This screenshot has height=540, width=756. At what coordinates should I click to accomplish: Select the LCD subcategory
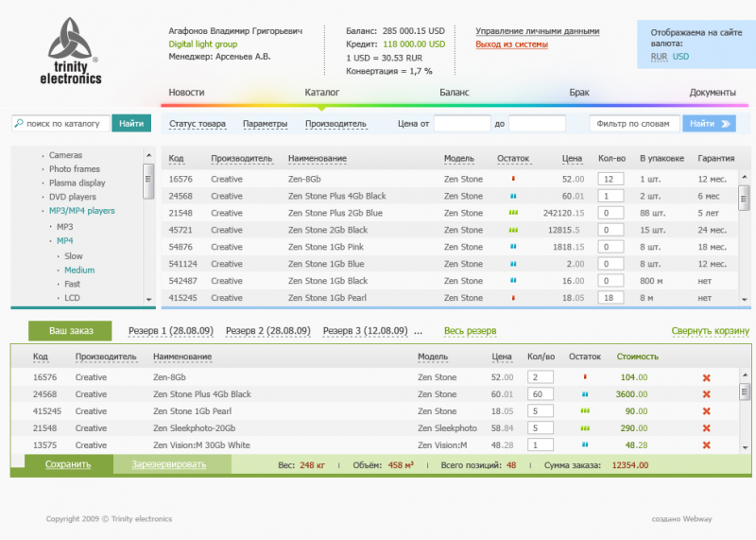(73, 298)
